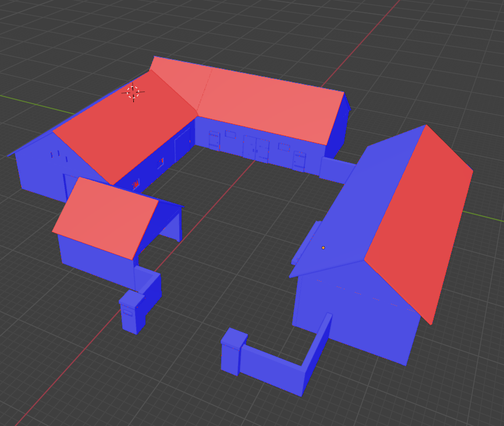
Task: Click the left gate pillar with mail slot
Action: pos(132,312)
